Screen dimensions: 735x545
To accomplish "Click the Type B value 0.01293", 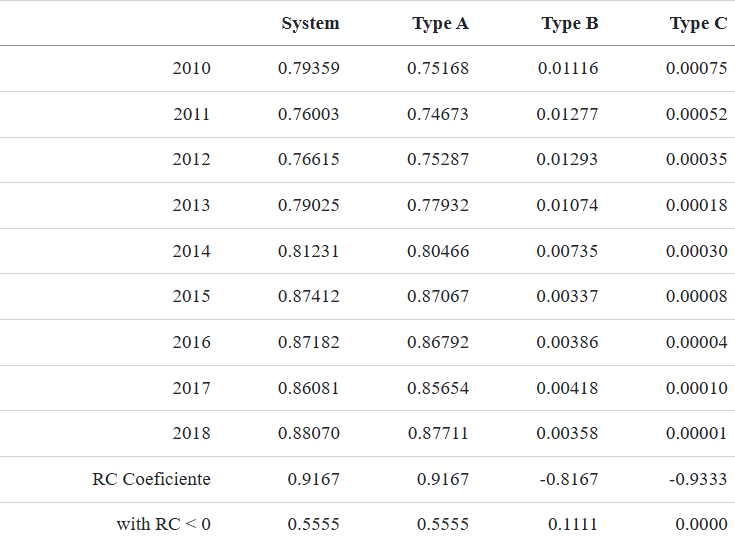I will click(567, 160).
